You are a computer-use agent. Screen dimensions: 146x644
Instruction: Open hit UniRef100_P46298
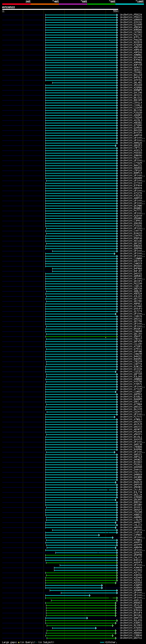click(131, 40)
